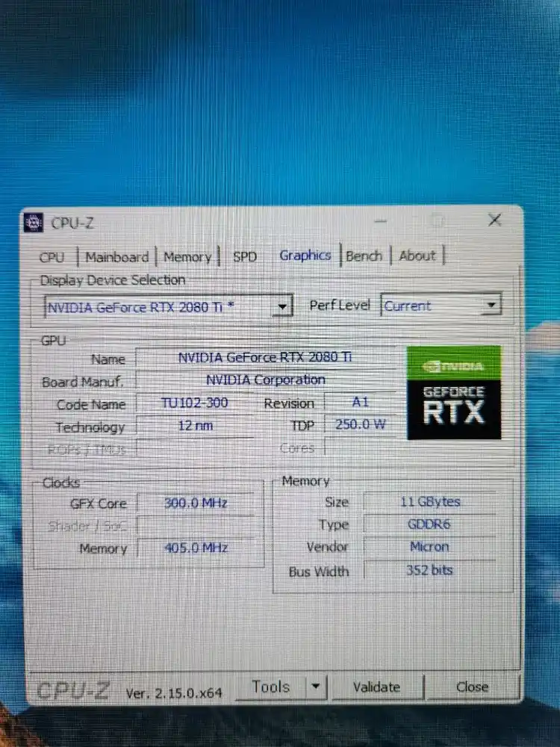
Task: Open the Mainboard tab
Action: click(x=117, y=257)
